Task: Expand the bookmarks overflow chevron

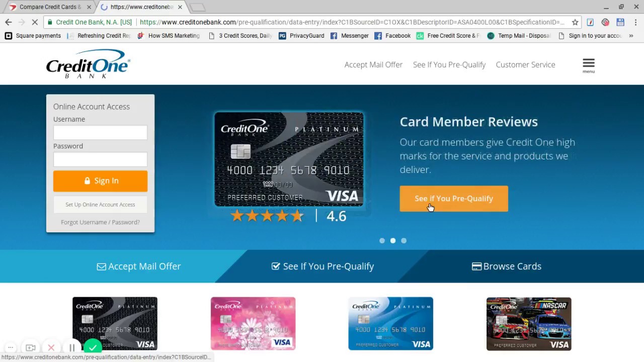Action: [x=631, y=36]
